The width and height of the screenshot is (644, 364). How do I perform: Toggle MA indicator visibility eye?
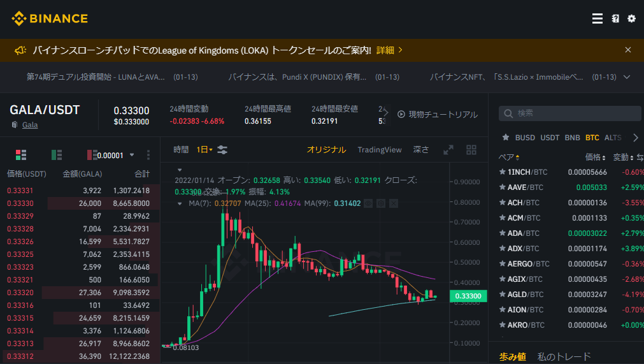368,203
